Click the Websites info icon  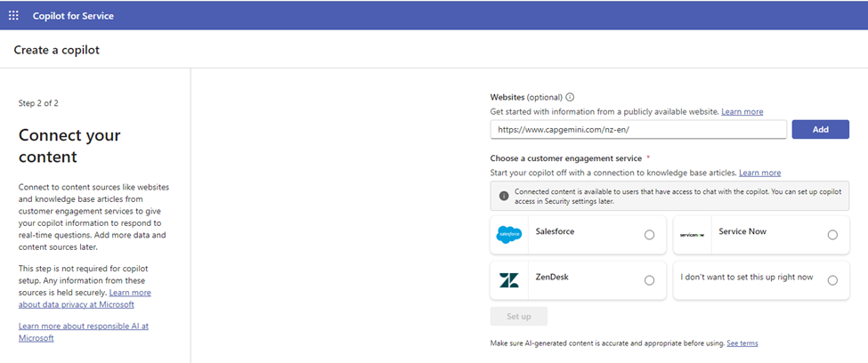tap(570, 97)
